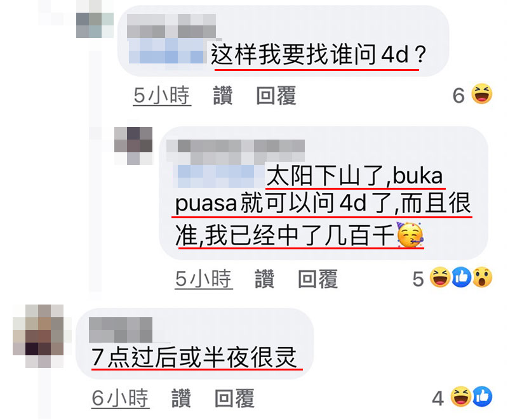Click the reaction count 6 on first comment

click(x=458, y=95)
